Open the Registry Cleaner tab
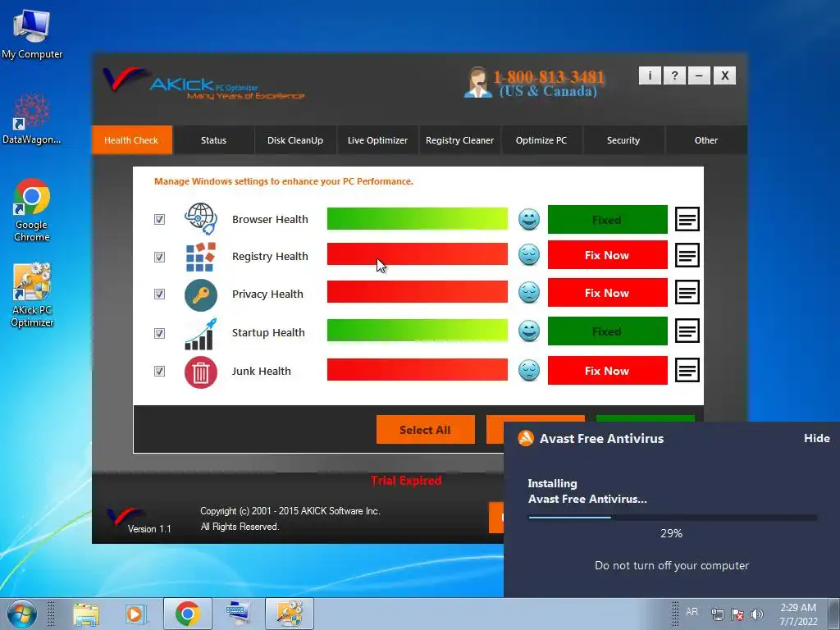This screenshot has height=630, width=840. click(x=459, y=139)
